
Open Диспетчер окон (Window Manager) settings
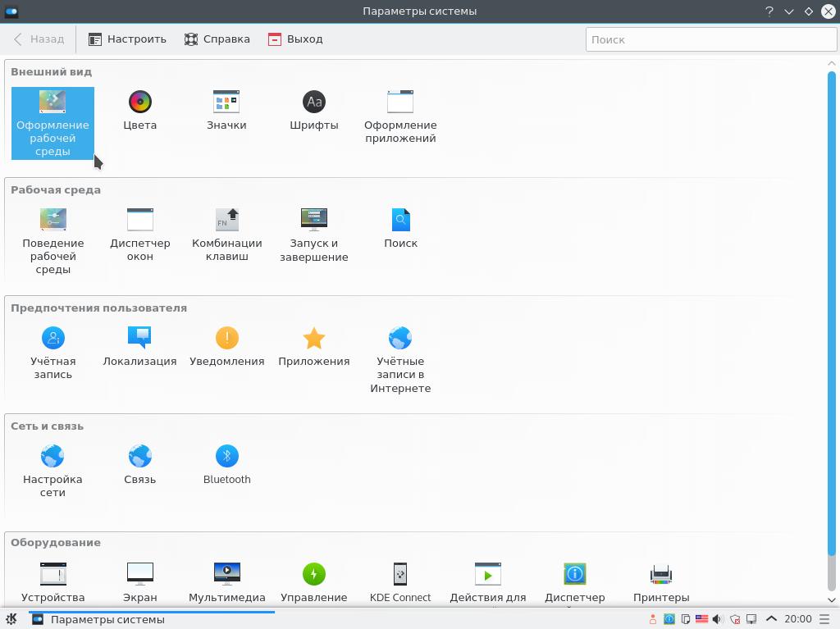coord(139,235)
